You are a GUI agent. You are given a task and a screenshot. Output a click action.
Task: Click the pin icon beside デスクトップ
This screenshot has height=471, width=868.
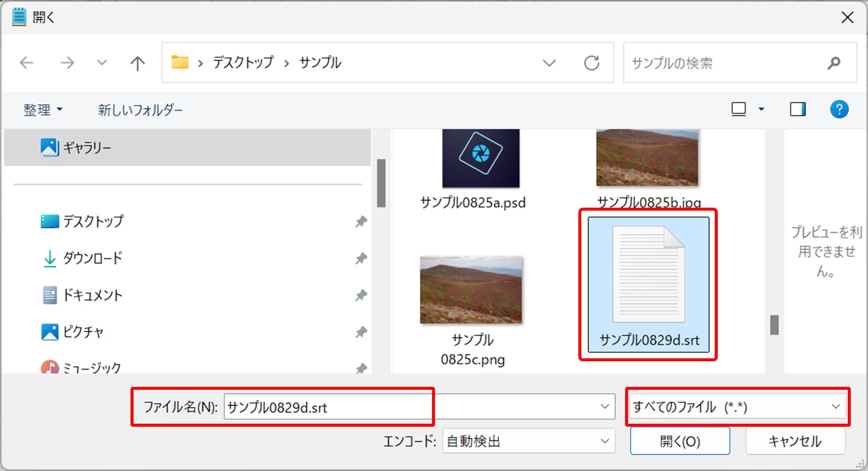coord(361,221)
